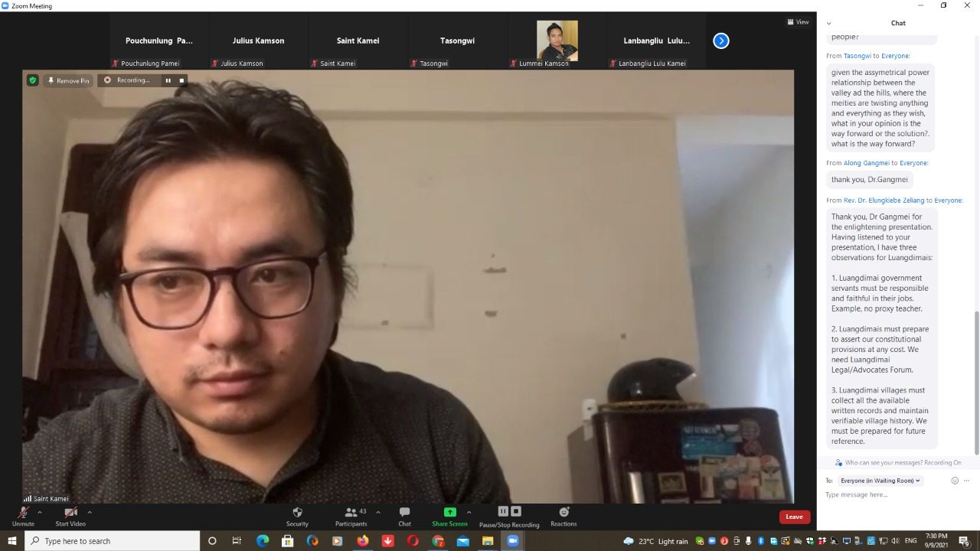Open chat more options ellipsis
The image size is (980, 551).
pos(967,481)
